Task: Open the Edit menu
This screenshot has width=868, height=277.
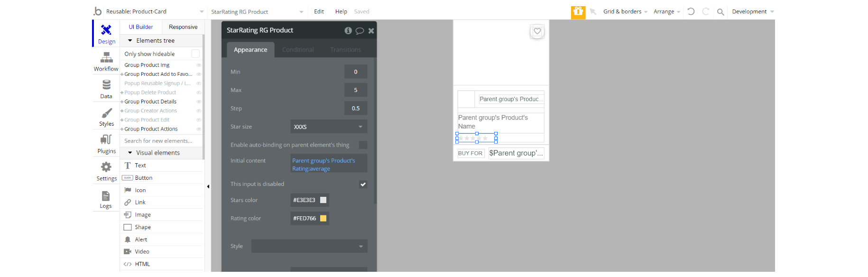Action: pyautogui.click(x=319, y=11)
